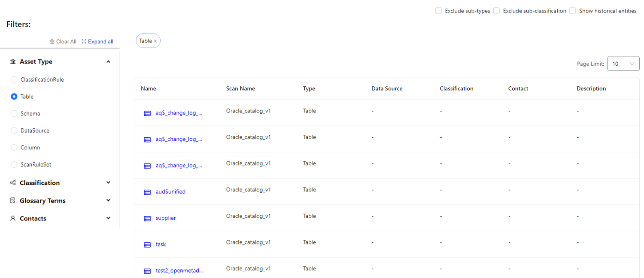Click Clear All filters button
The height and width of the screenshot is (278, 644).
[63, 42]
